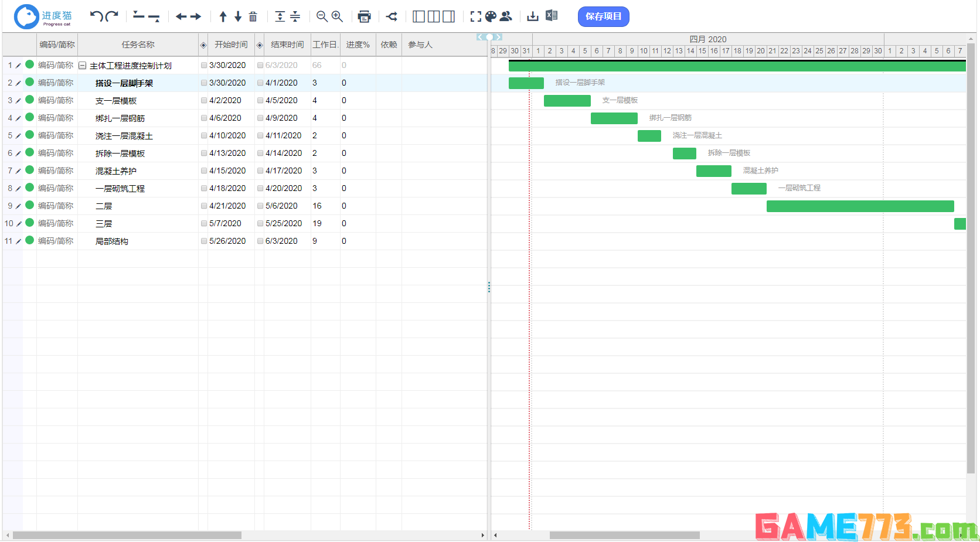Select Gantt bar for 一层砌筑工程
The height and width of the screenshot is (542, 980).
point(749,189)
